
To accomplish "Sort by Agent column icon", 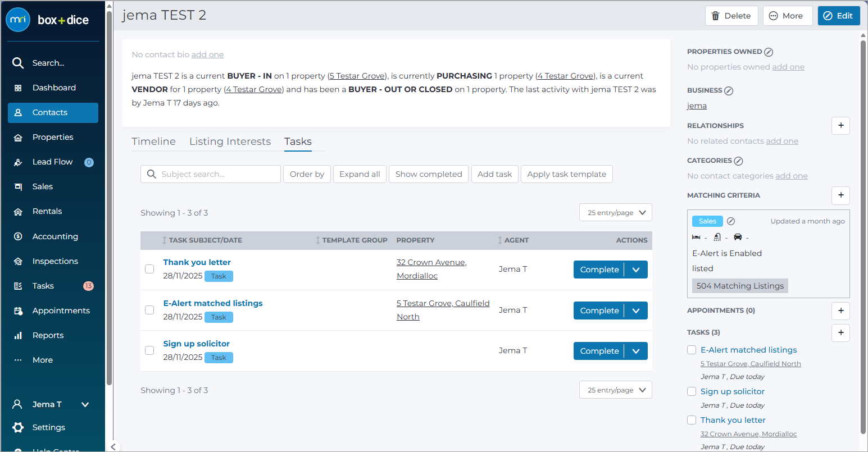I will click(500, 240).
